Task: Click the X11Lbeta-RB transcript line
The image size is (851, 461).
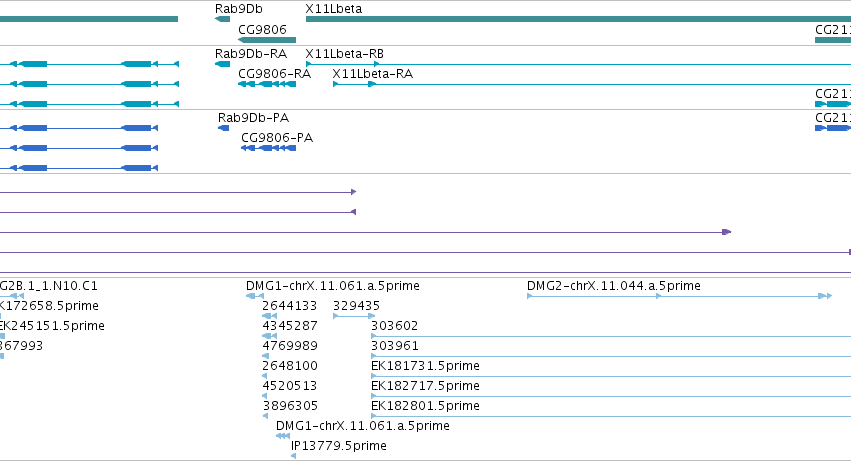Action: coord(578,64)
